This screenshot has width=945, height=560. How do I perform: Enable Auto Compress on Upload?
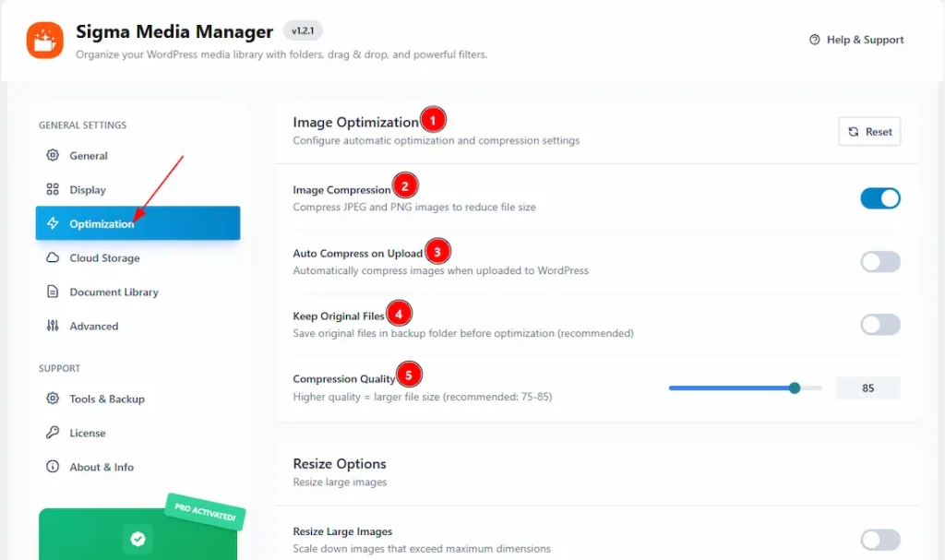click(x=879, y=262)
